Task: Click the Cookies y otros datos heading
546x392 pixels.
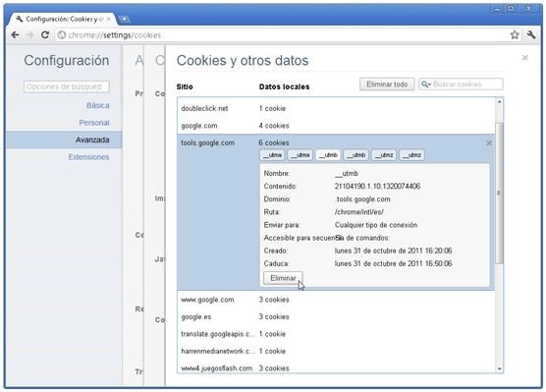Action: (x=243, y=61)
